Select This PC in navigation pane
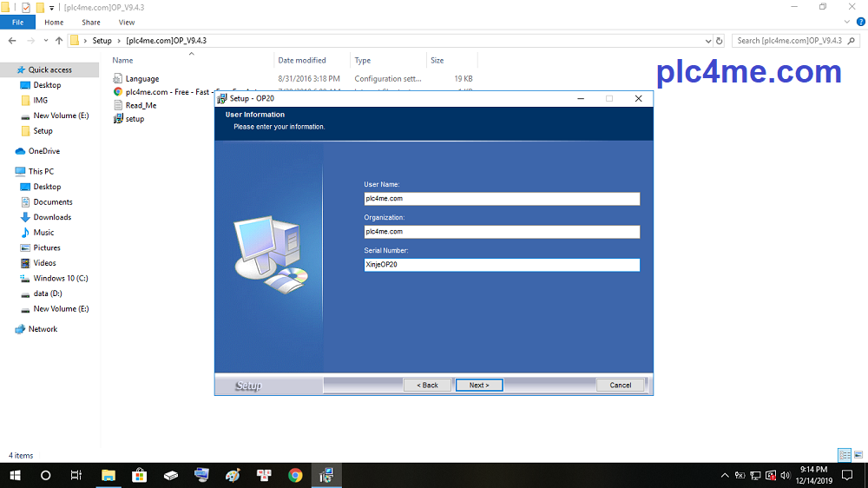The width and height of the screenshot is (868, 488). click(41, 171)
